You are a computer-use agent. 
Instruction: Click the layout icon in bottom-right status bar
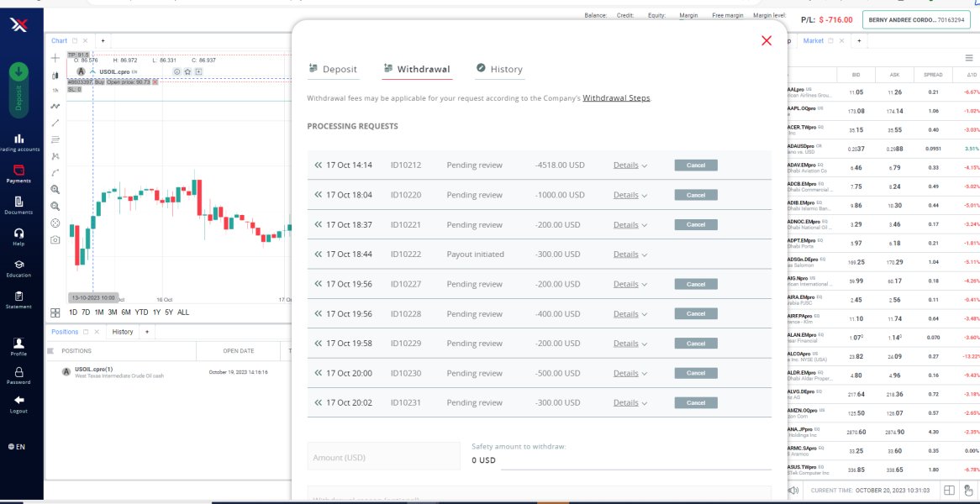point(949,491)
